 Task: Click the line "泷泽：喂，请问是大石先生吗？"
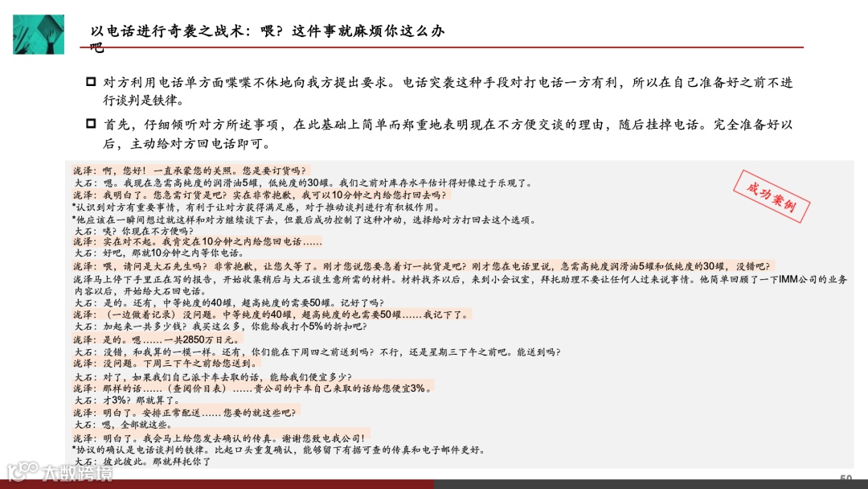[422, 266]
